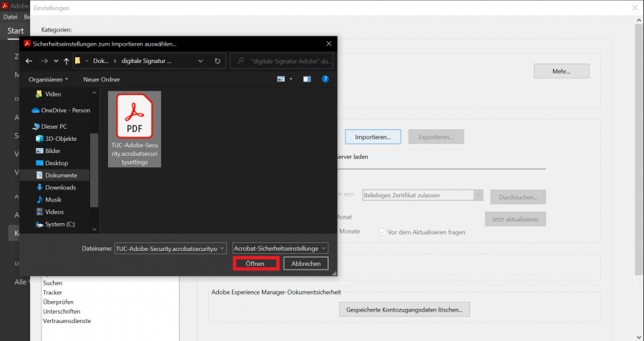The width and height of the screenshot is (644, 341).
Task: Open the Desktop folder in the sidebar
Action: (52, 163)
